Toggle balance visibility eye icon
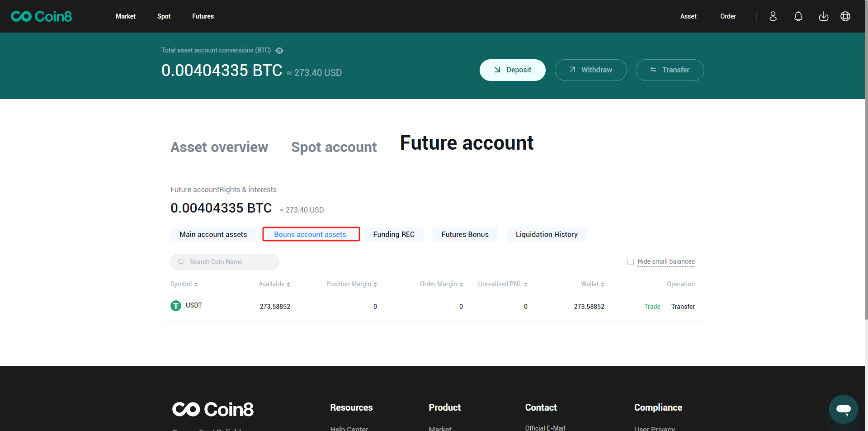 click(279, 51)
